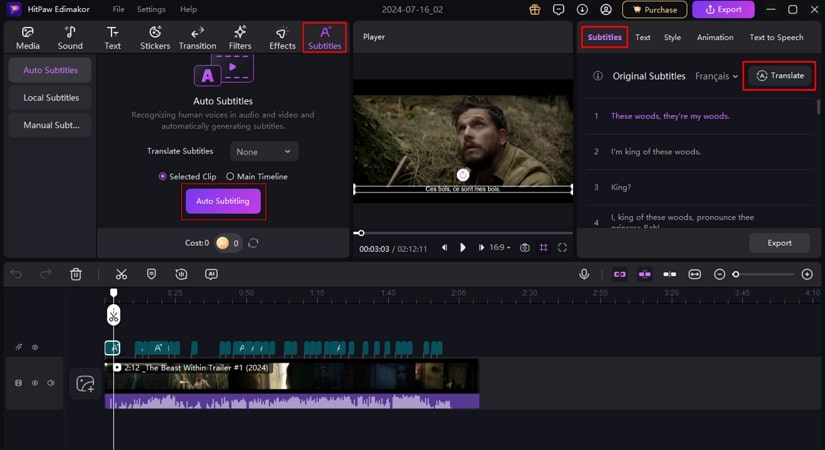825x450 pixels.
Task: Click the Translate button
Action: click(780, 76)
